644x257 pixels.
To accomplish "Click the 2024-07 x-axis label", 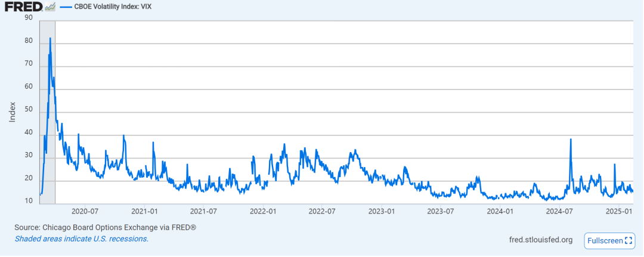I will [x=559, y=211].
